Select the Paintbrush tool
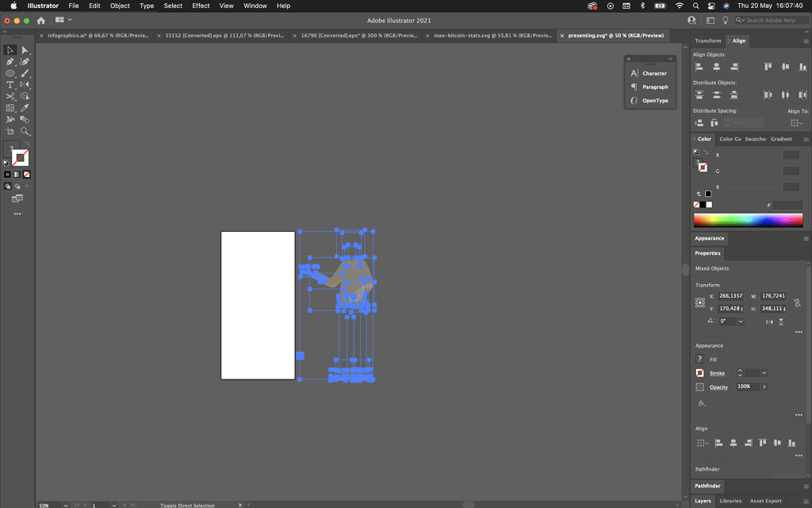Screen dimensions: 812x508 tap(25, 73)
